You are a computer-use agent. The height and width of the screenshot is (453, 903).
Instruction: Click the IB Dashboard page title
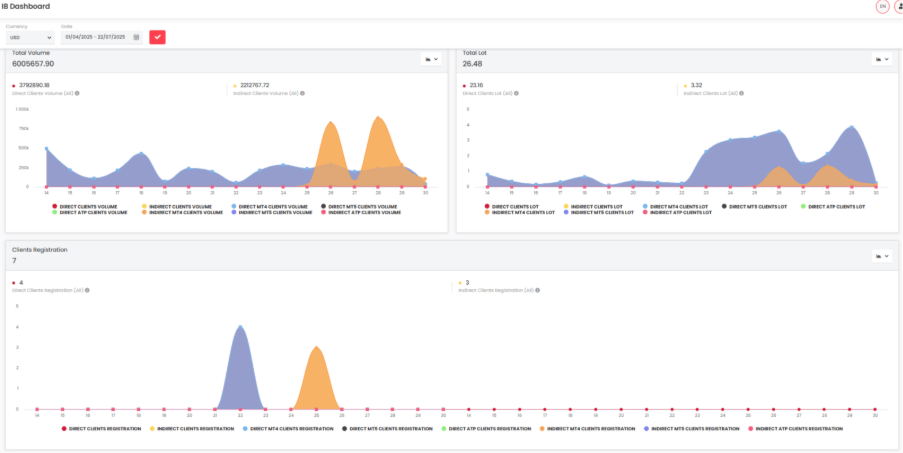[x=26, y=6]
